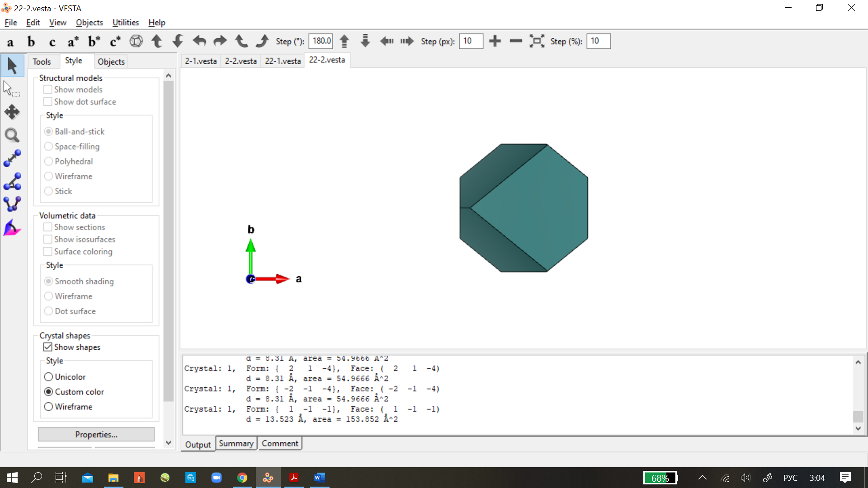Rotate the crystal upward around x axis
This screenshot has height=488, width=868.
157,41
